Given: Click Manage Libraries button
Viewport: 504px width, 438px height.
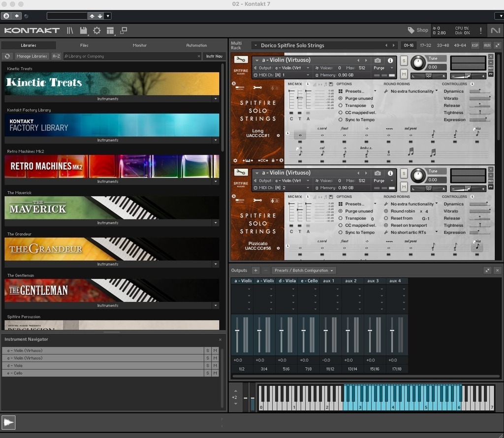Looking at the screenshot, I should click(x=31, y=56).
